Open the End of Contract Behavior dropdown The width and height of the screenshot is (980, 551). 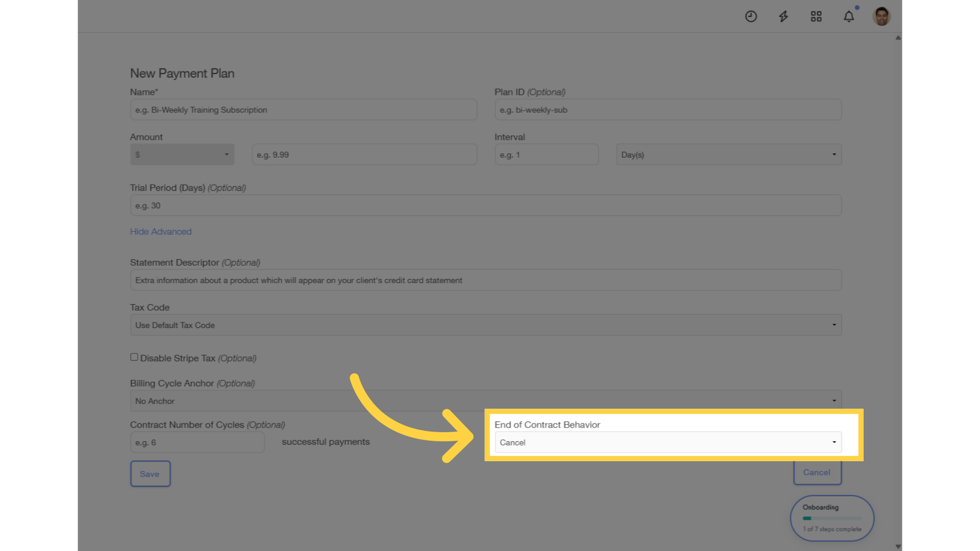pyautogui.click(x=668, y=442)
